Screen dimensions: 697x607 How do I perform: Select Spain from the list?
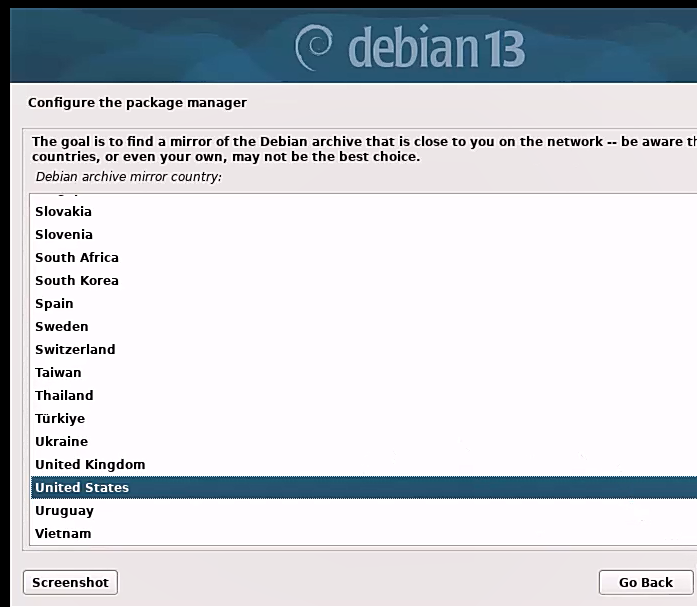click(54, 303)
